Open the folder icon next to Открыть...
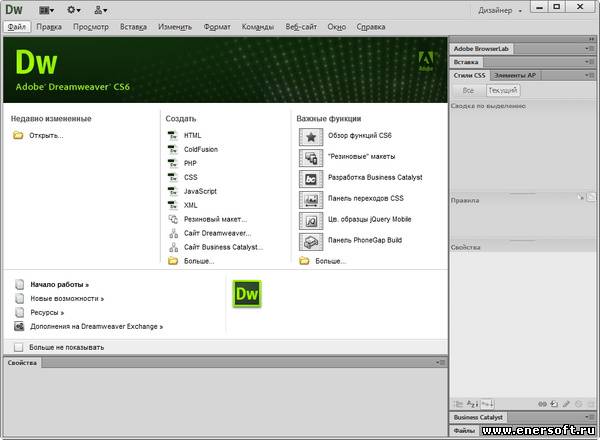This screenshot has height=440, width=600. pos(18,135)
